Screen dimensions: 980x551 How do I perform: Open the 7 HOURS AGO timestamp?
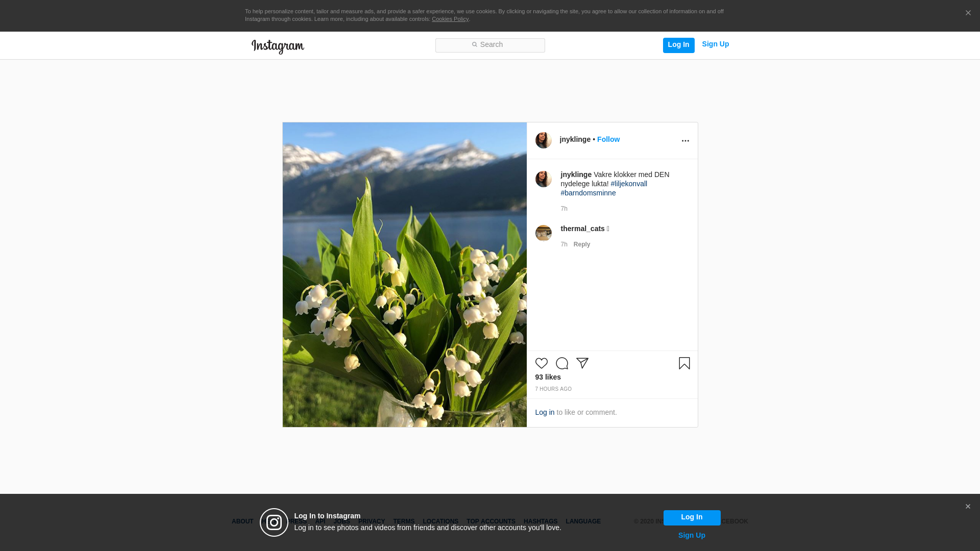pos(553,389)
